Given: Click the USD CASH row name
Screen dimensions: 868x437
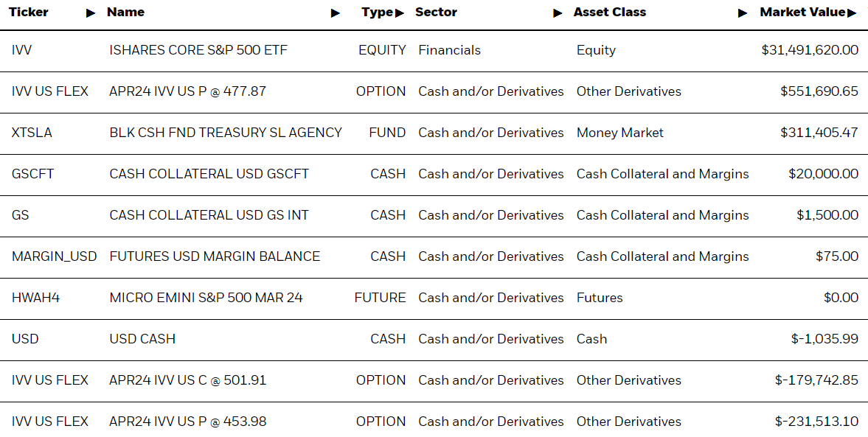Looking at the screenshot, I should [142, 339].
